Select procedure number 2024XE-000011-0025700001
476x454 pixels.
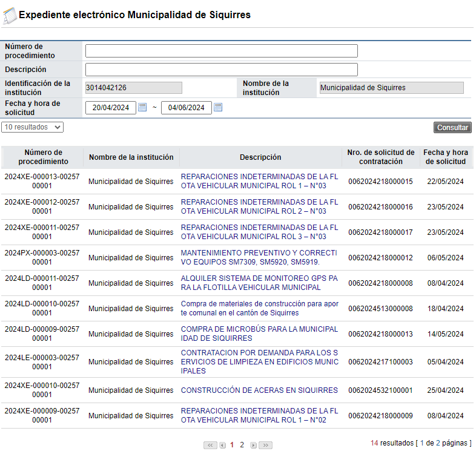(42, 232)
